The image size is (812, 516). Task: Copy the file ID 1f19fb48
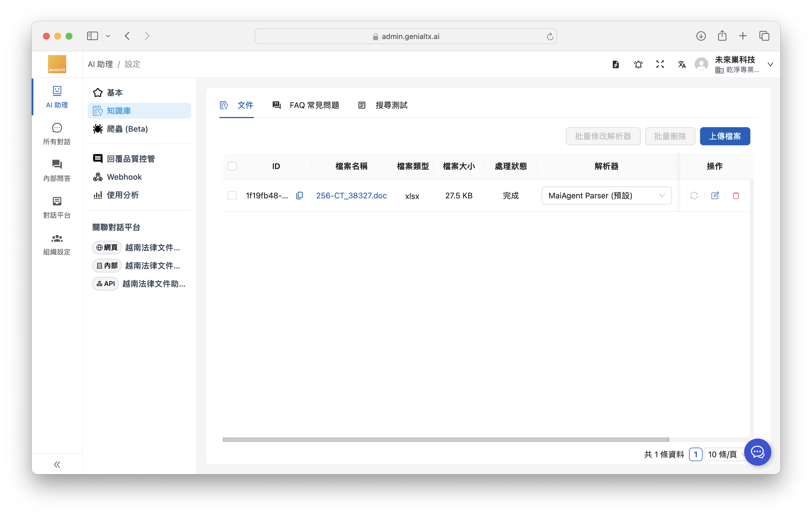click(x=299, y=196)
